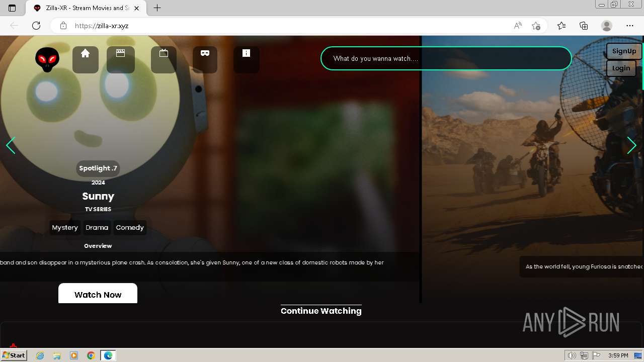Viewport: 644px width, 362px height.
Task: Click the address bar URL
Action: click(x=102, y=26)
